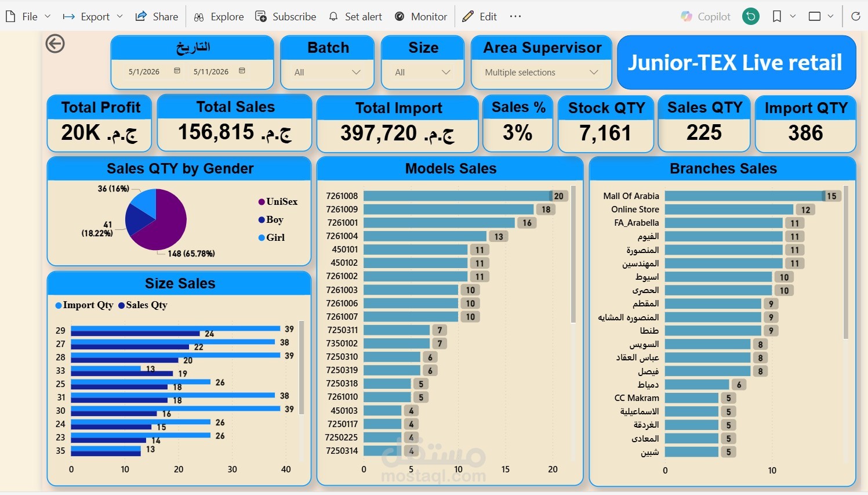The image size is (868, 495).
Task: Click the Total Profit card
Action: pyautogui.click(x=99, y=124)
